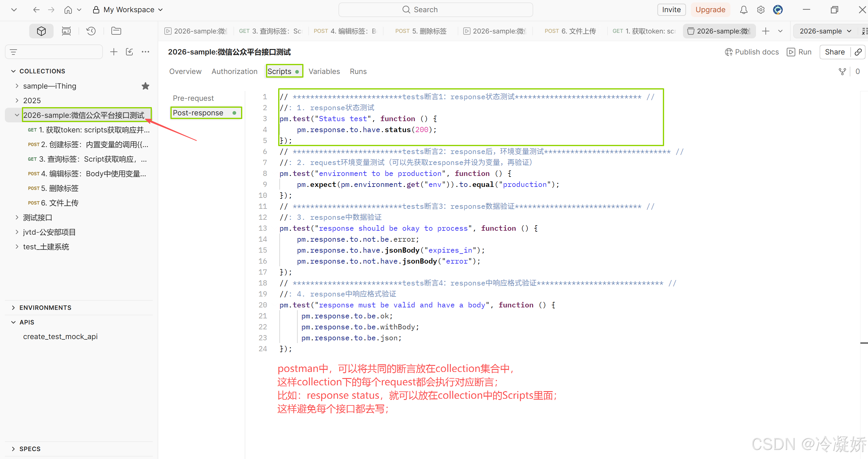Click the Invite button
This screenshot has height=459, width=868.
(x=671, y=10)
